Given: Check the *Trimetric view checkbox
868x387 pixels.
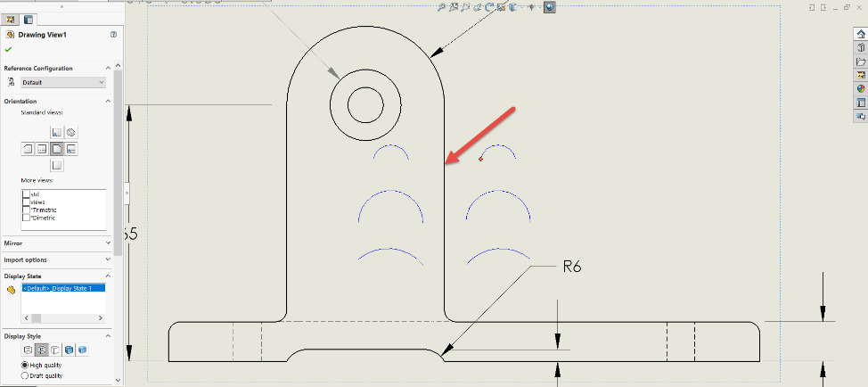Looking at the screenshot, I should tap(27, 210).
